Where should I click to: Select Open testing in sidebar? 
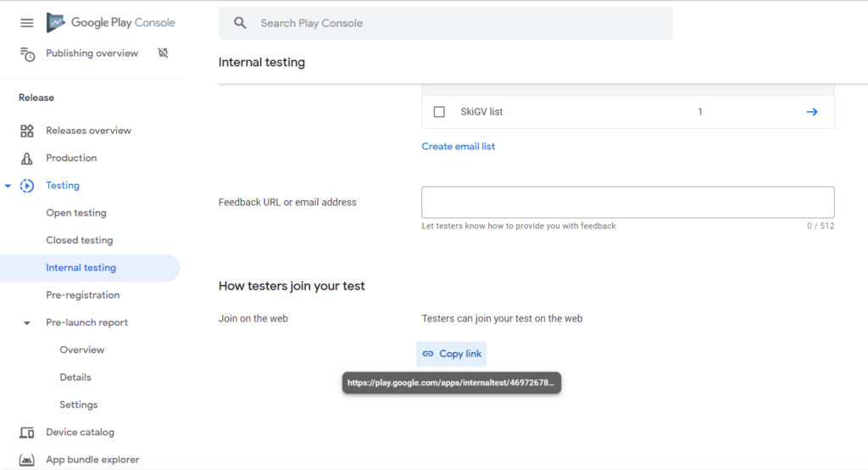click(x=76, y=213)
